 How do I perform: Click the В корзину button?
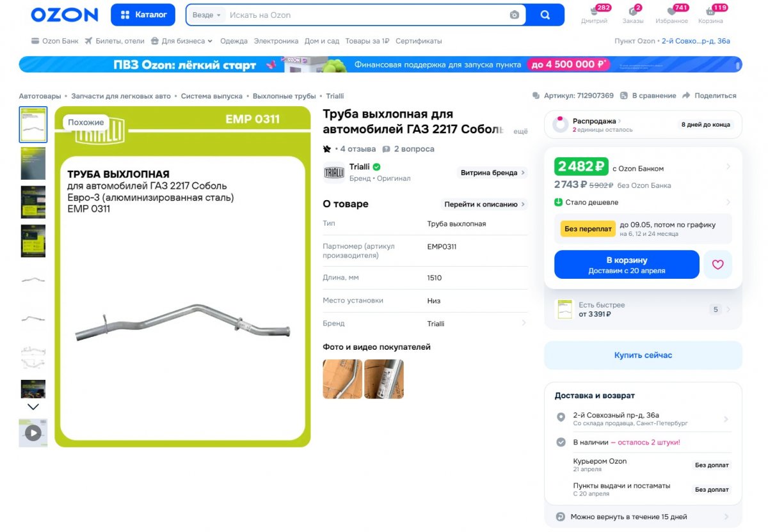[627, 265]
